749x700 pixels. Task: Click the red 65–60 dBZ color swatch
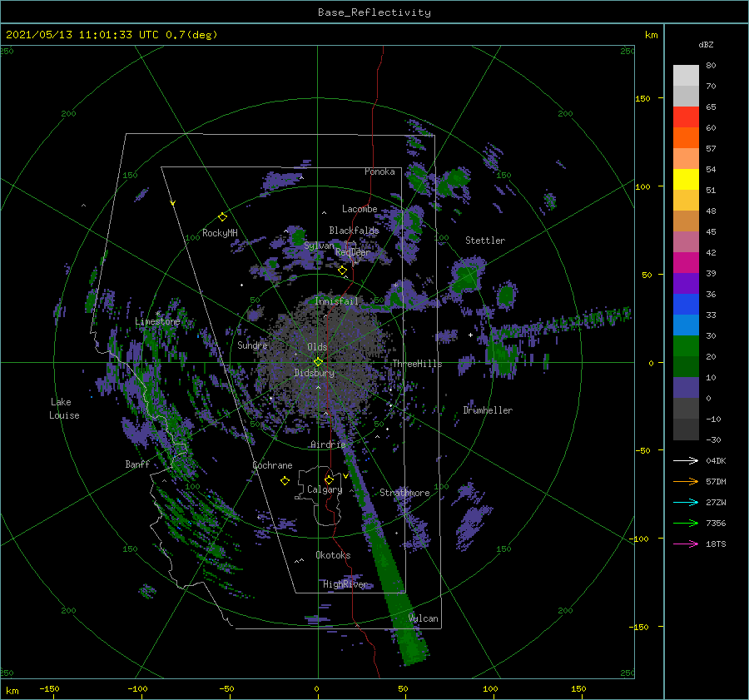(686, 117)
